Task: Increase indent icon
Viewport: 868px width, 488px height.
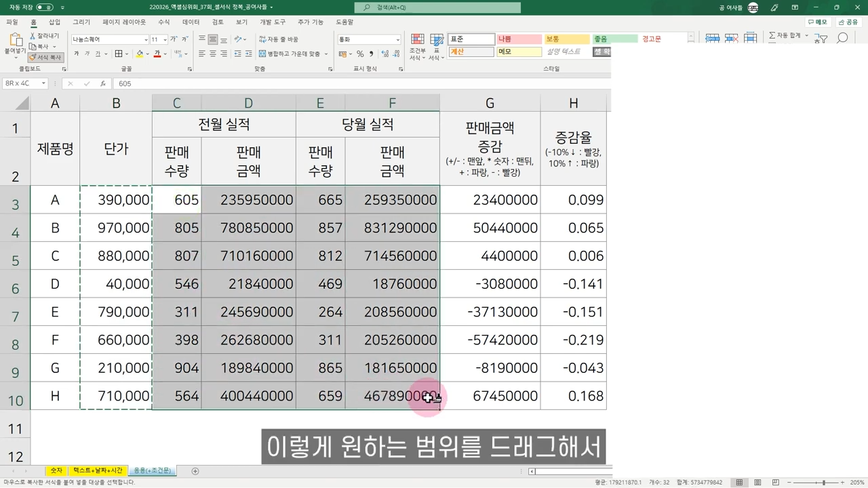Action: coord(248,54)
